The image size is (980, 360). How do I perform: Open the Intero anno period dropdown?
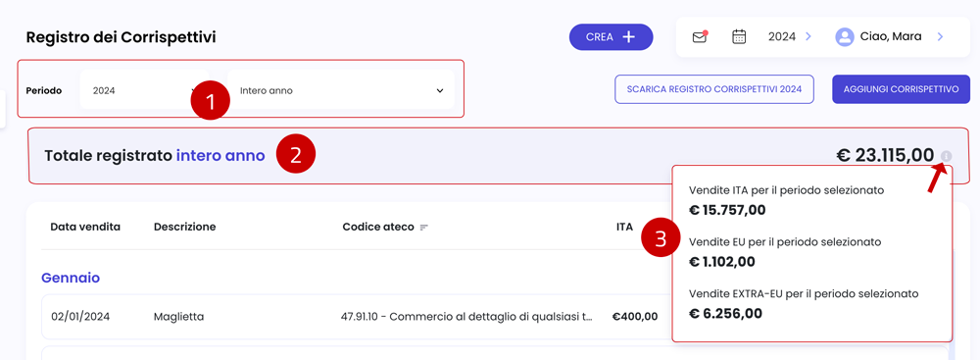(341, 90)
